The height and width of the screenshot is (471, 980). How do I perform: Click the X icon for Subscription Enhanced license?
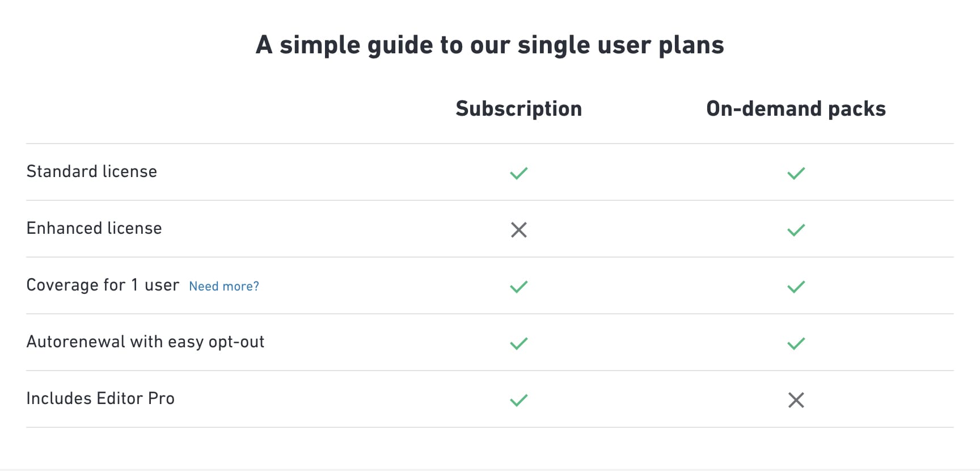click(x=518, y=230)
